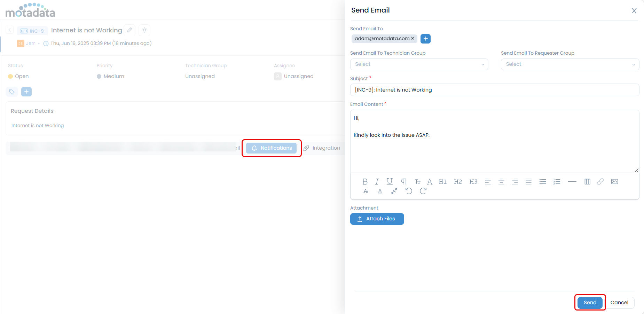Apply bold formatting in email editor
The width and height of the screenshot is (644, 314).
click(x=365, y=181)
